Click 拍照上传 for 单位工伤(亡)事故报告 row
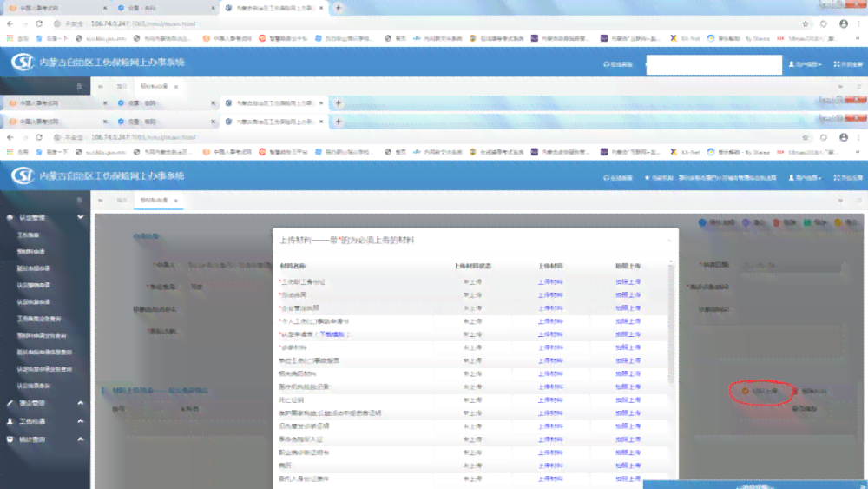 tap(628, 360)
